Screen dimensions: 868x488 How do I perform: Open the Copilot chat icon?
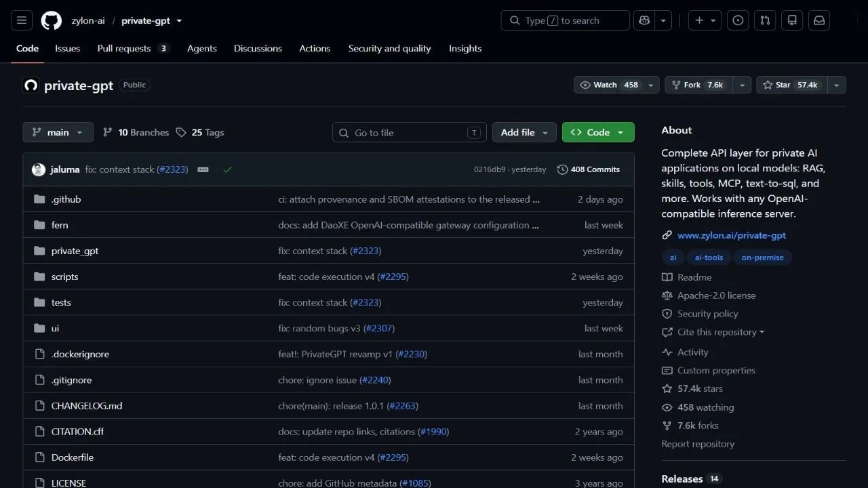click(x=644, y=20)
